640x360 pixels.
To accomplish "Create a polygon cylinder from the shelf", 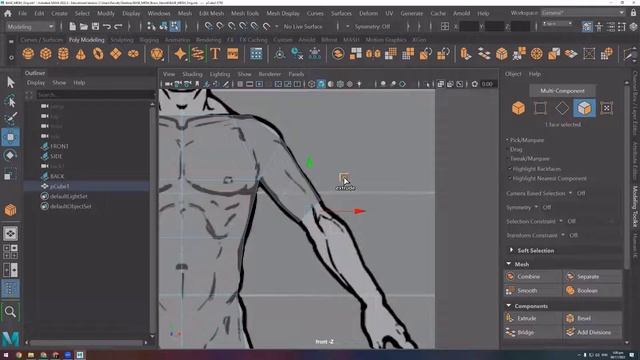I will [x=63, y=53].
